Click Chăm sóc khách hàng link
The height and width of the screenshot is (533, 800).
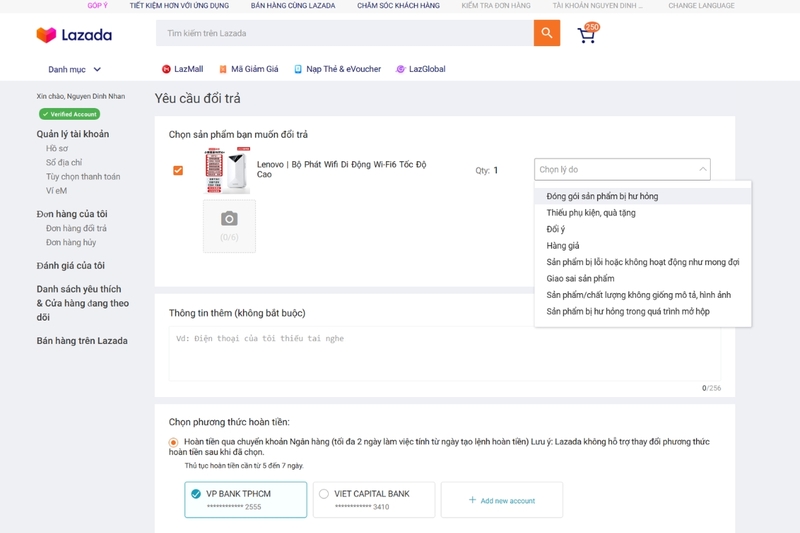coord(398,6)
